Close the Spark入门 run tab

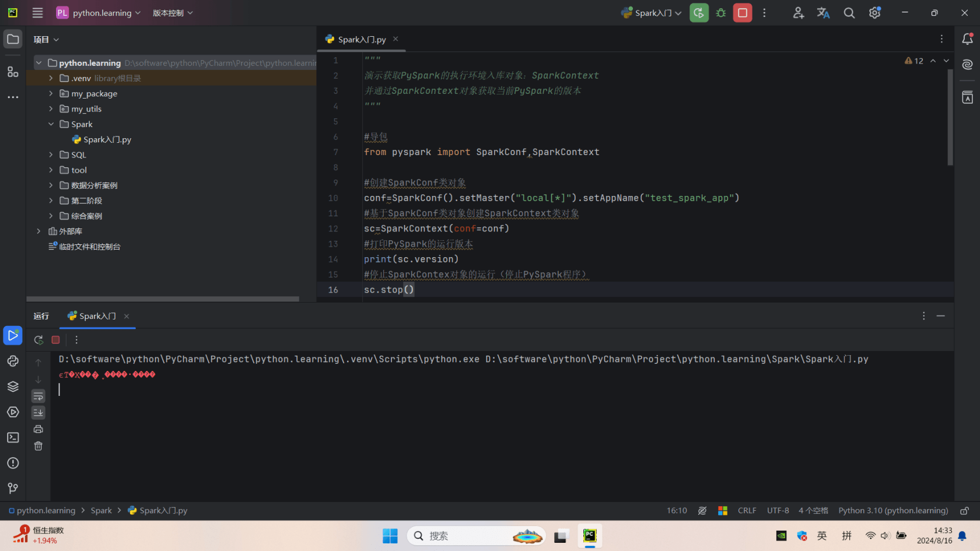point(127,317)
